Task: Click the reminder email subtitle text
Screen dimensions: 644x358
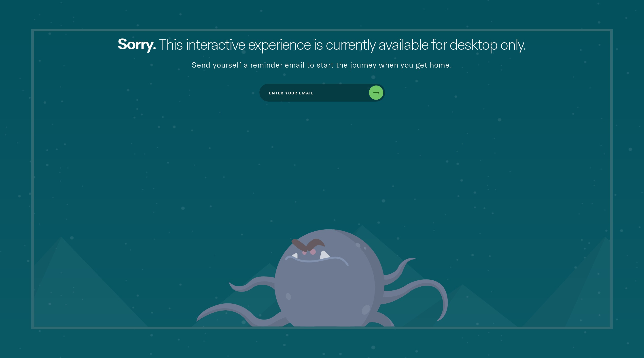Action: (x=322, y=65)
